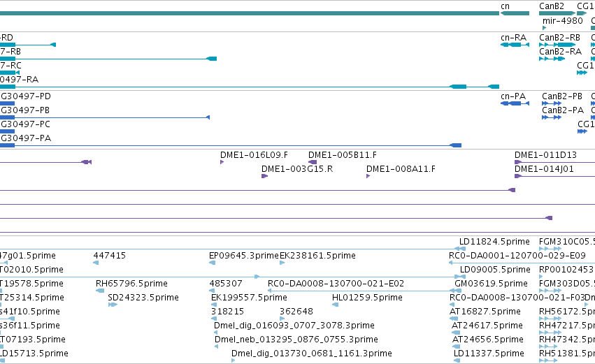Click the 362648 feature label

[x=296, y=312]
